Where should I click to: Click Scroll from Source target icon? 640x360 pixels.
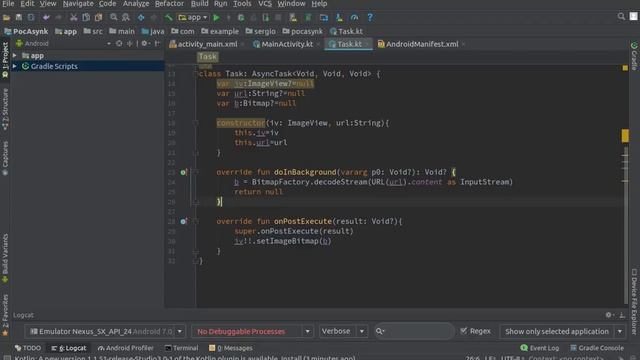click(119, 43)
